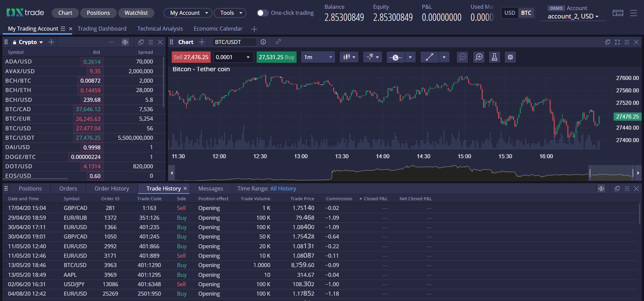Click the BTC/USDT symbol input field
644x301 pixels.
234,42
